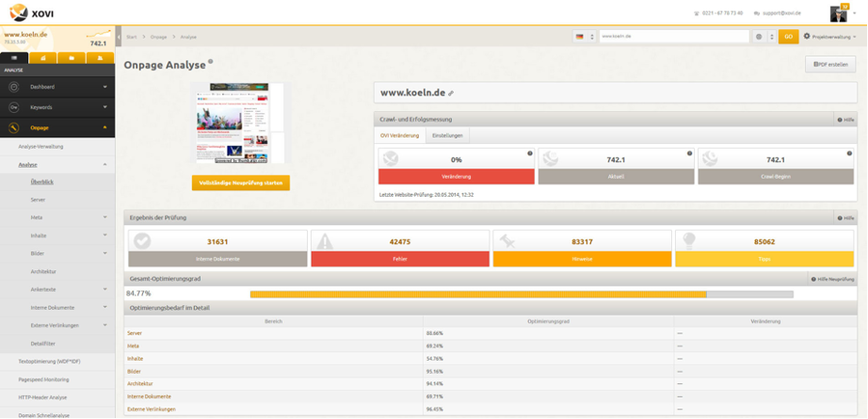
Task: Open the Architektur link in the details table
Action: [x=140, y=384]
